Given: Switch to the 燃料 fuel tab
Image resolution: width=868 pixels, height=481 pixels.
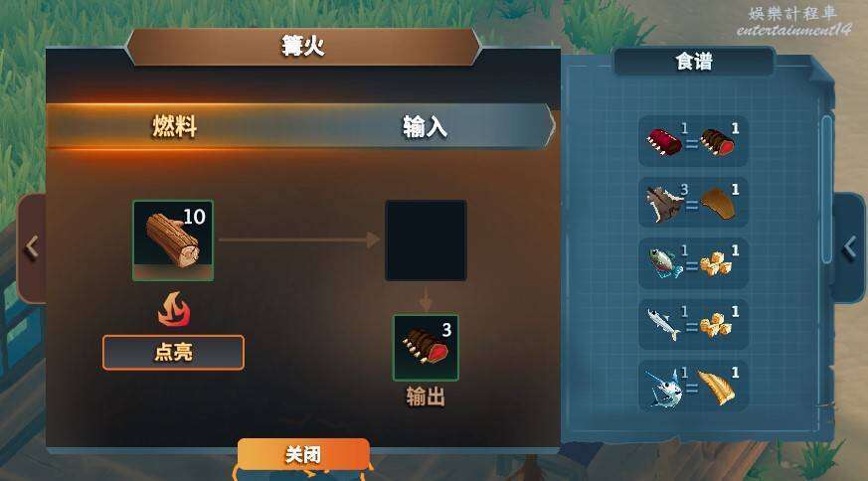Looking at the screenshot, I should [x=175, y=126].
